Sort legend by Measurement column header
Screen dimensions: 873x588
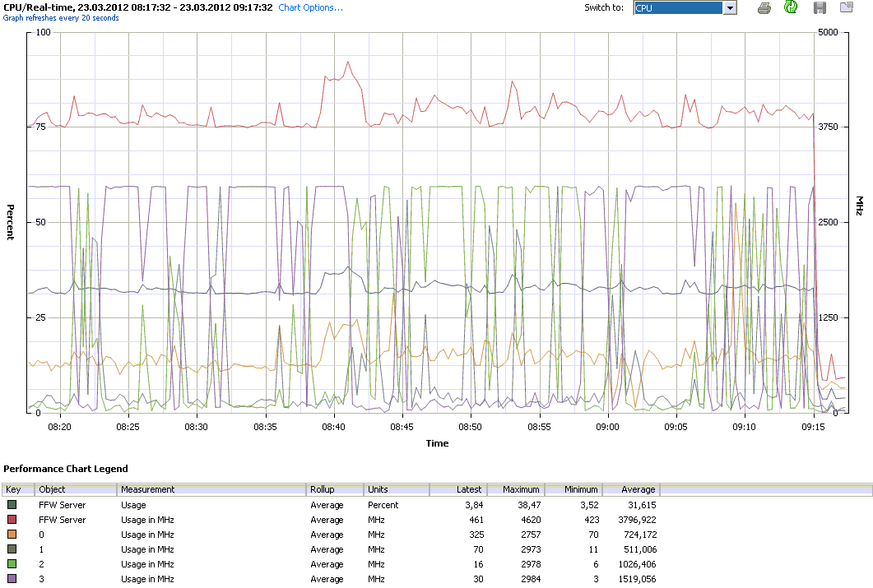[x=211, y=489]
